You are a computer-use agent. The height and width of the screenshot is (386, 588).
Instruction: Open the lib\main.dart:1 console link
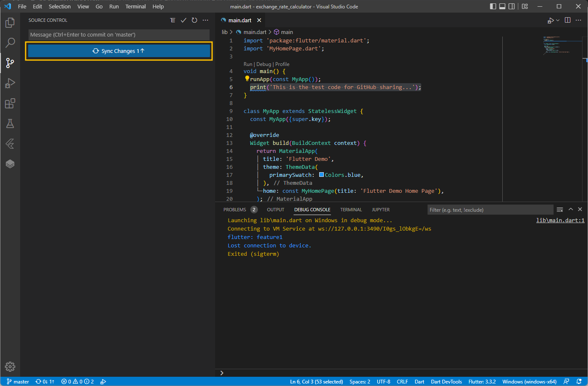click(x=560, y=220)
